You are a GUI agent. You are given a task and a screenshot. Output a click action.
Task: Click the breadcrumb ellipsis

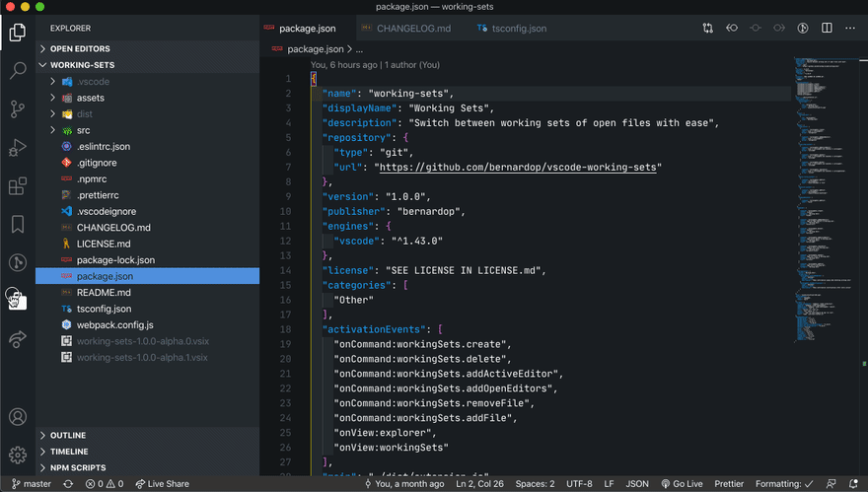point(359,49)
